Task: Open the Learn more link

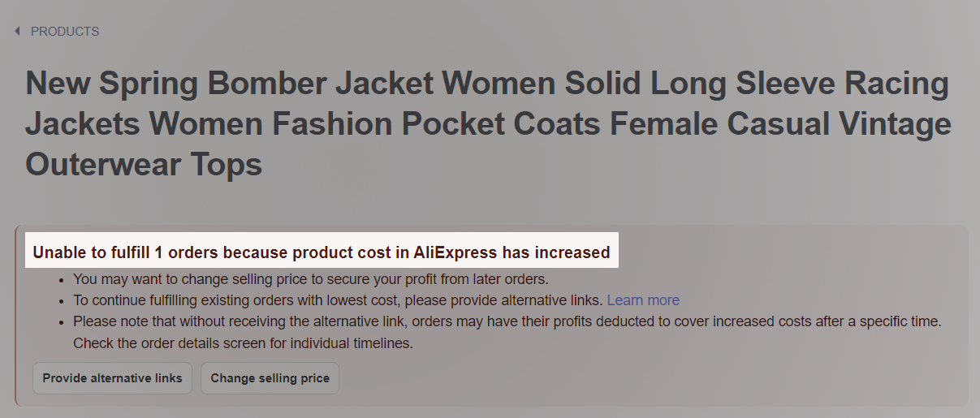Action: (x=643, y=300)
